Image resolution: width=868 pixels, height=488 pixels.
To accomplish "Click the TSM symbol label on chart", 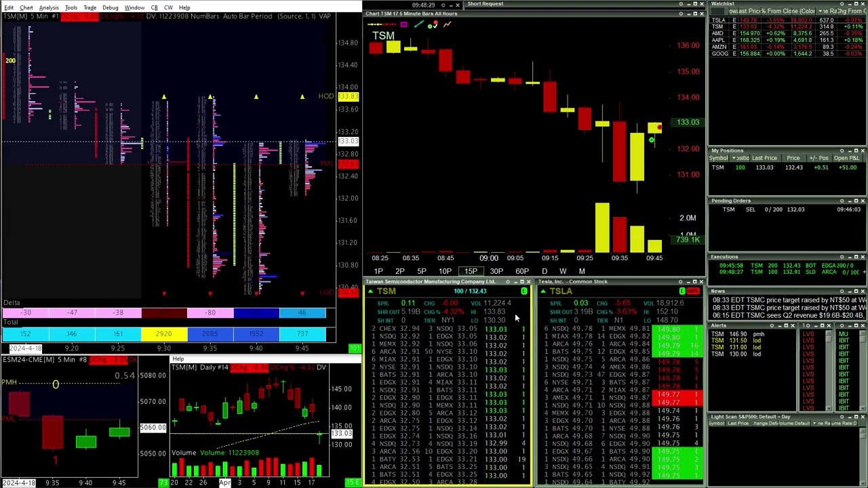I will (x=383, y=36).
